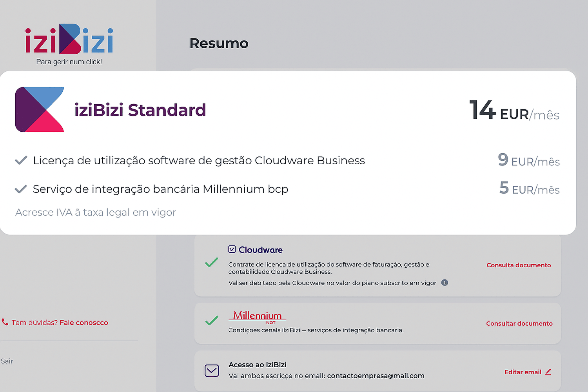Click the iziBizi Standard plan title
The image size is (588, 392).
140,110
